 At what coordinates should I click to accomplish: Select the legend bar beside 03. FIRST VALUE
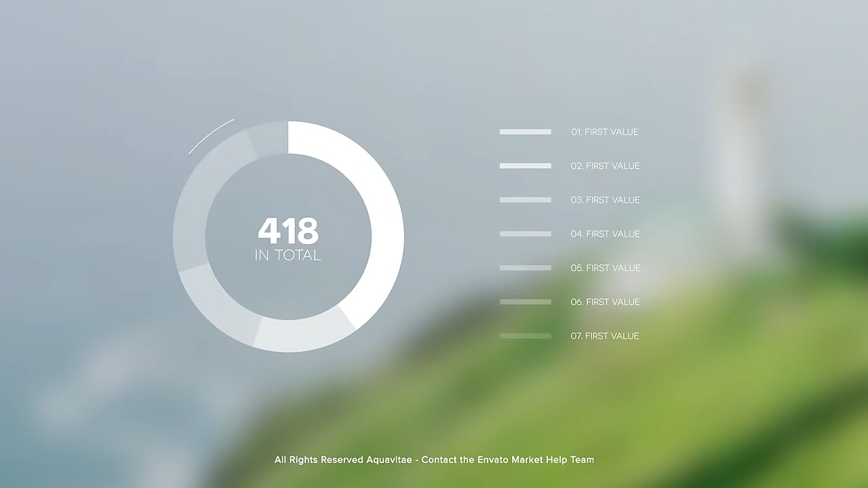click(526, 200)
